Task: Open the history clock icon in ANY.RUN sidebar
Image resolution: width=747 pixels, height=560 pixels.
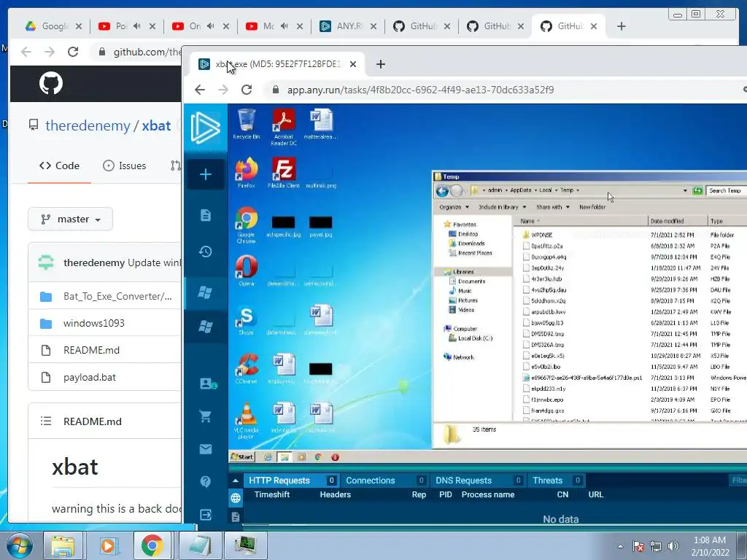Action: (x=205, y=252)
